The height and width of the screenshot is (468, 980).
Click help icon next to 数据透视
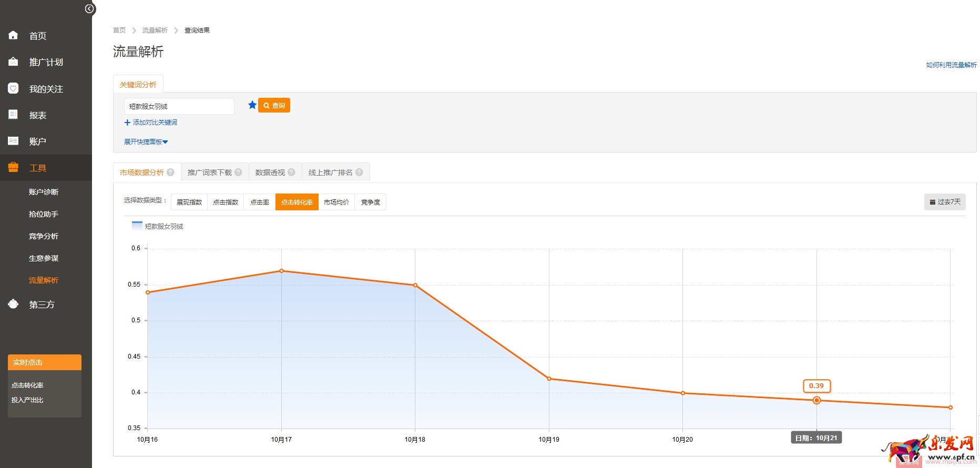click(x=291, y=172)
